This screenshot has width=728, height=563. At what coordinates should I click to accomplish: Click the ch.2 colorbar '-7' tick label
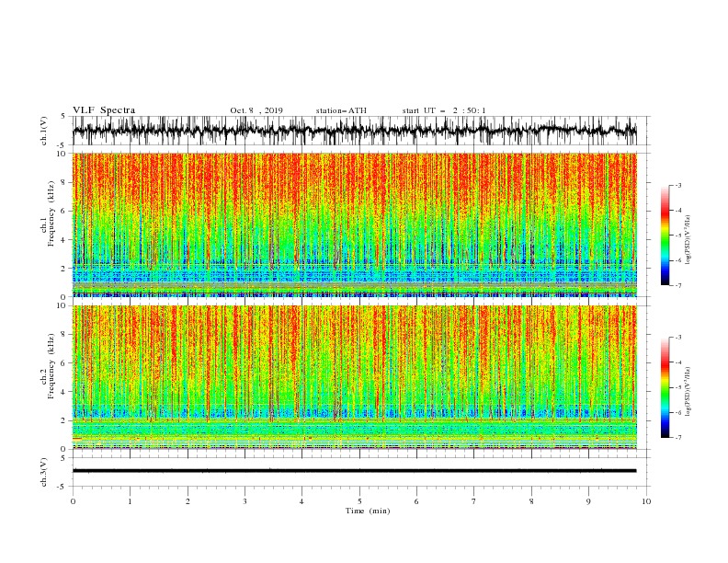pos(677,437)
